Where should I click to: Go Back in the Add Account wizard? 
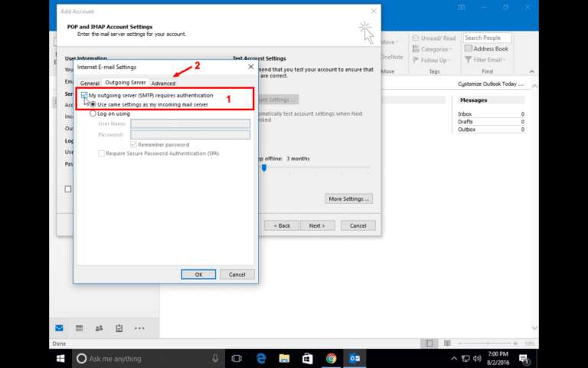pyautogui.click(x=282, y=225)
